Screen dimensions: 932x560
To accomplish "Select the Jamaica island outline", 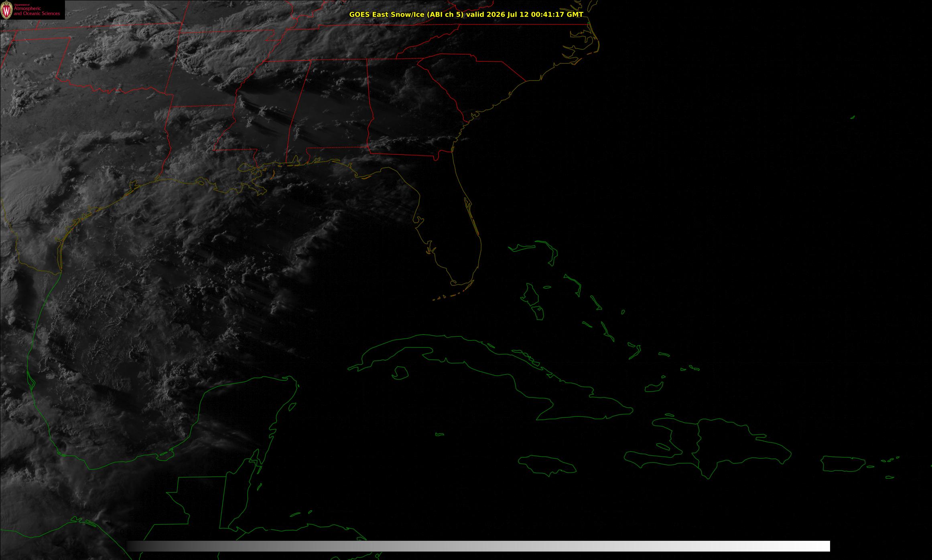I will (x=548, y=464).
